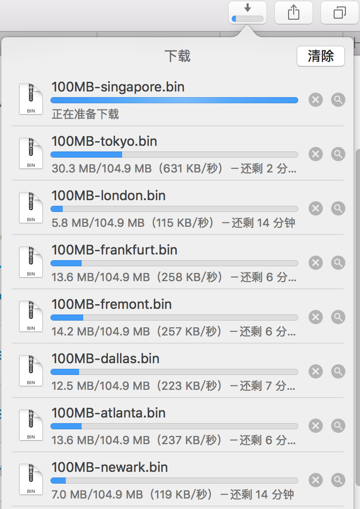Reveal 100MB-singapore.bin in Finder

click(338, 100)
